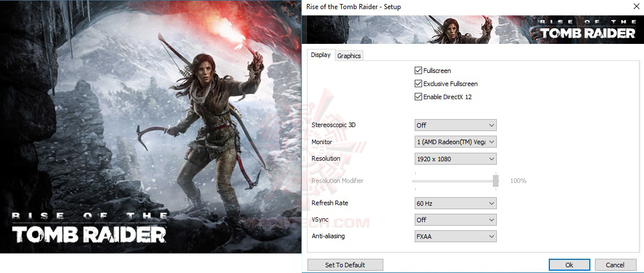644x273 pixels.
Task: Click the Stereoscopic 3D label
Action: pyautogui.click(x=334, y=125)
